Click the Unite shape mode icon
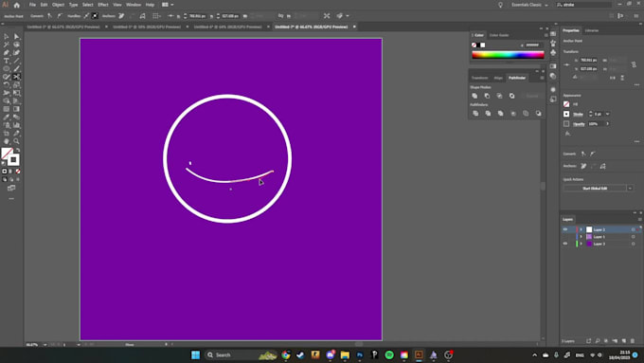Image resolution: width=644 pixels, height=363 pixels. pyautogui.click(x=474, y=96)
